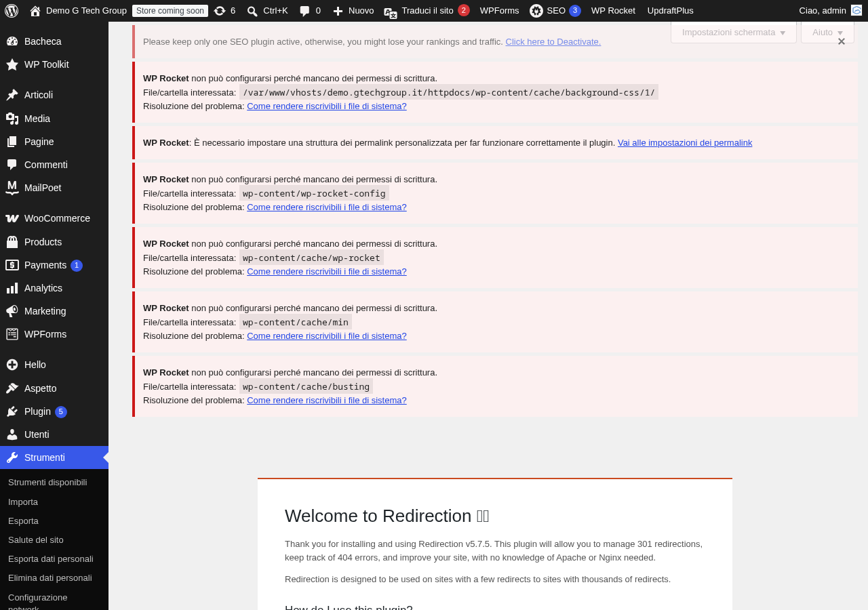Click the updates refresh icon showing 6
Image resolution: width=868 pixels, height=610 pixels.
[x=220, y=11]
